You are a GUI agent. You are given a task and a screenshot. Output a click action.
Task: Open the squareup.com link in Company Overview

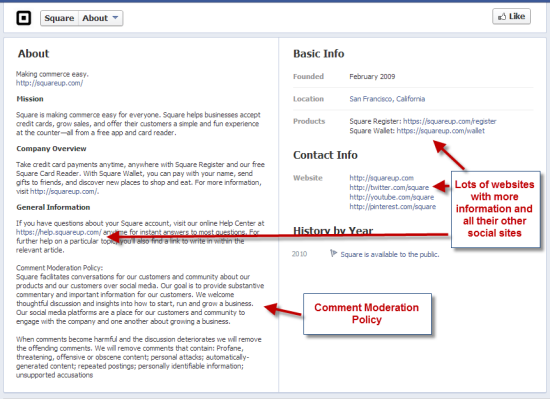[64, 191]
